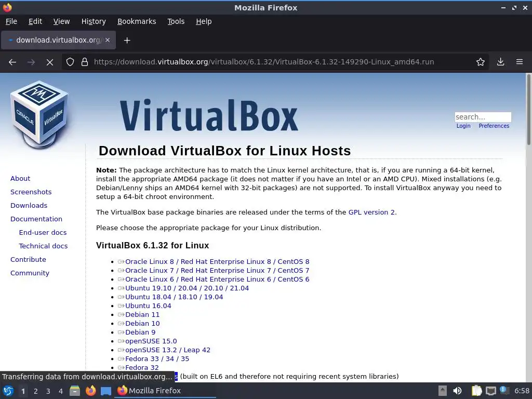Download the Debian 11 package
Screen dimensions: 532x399
pyautogui.click(x=142, y=314)
